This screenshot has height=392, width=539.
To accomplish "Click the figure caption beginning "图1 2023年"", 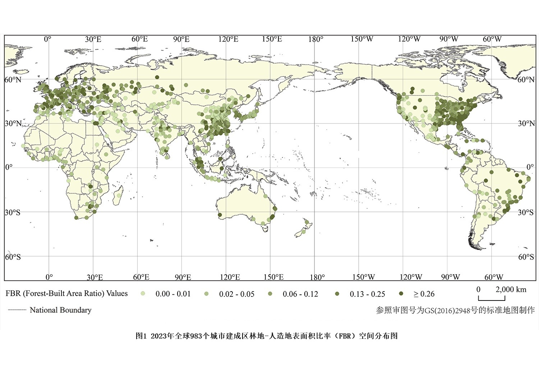I will (x=266, y=336).
